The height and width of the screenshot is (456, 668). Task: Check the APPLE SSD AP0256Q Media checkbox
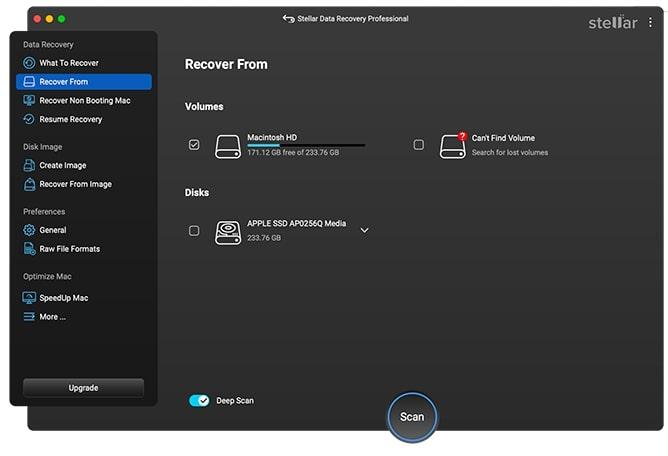coord(194,231)
